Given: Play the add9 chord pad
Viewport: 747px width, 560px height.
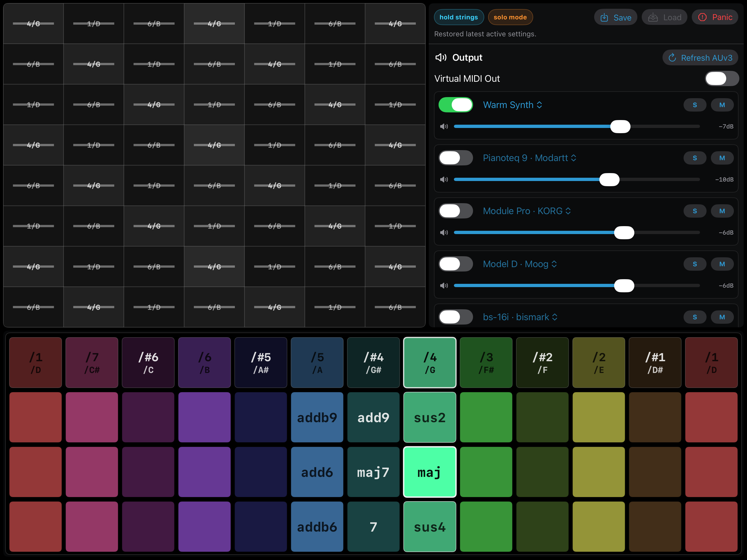Looking at the screenshot, I should coord(373,418).
